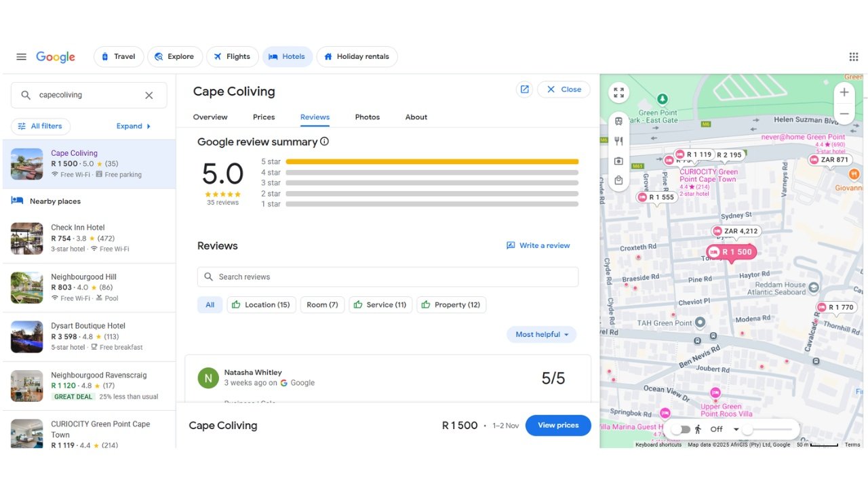Viewport: 868px width, 488px height.
Task: Zoom out on the map
Action: pos(844,113)
